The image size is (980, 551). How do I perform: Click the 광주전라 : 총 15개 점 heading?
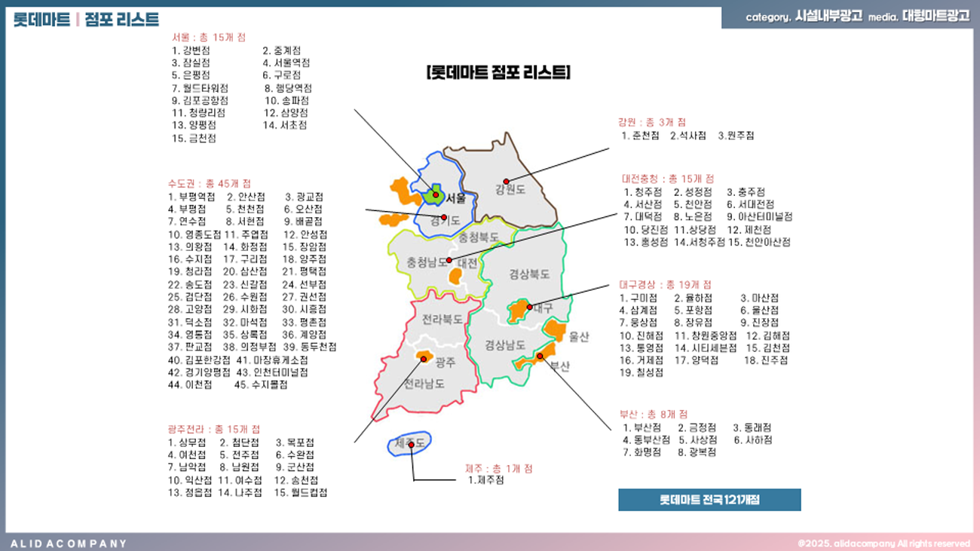214,429
